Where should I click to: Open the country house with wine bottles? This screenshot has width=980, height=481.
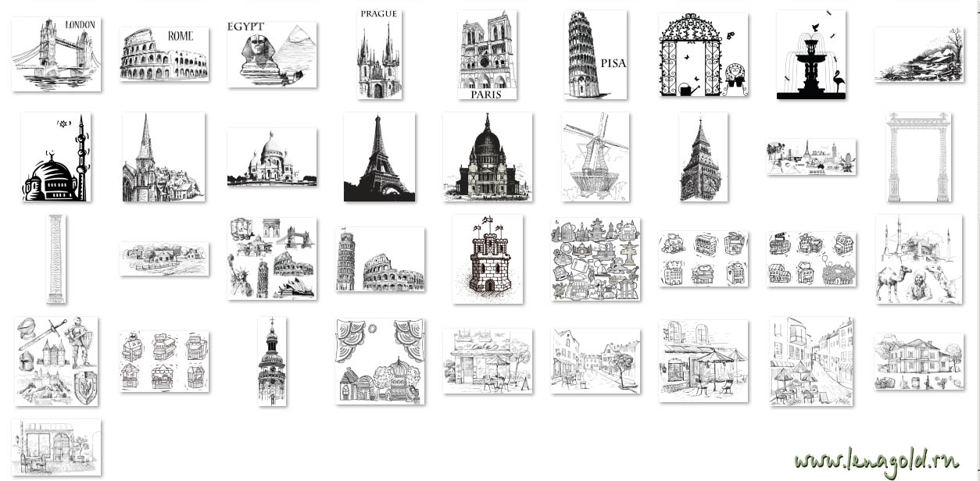[x=918, y=361]
